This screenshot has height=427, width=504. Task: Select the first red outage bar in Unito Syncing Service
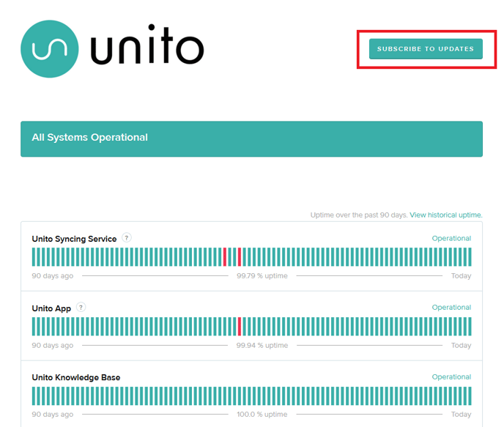225,257
